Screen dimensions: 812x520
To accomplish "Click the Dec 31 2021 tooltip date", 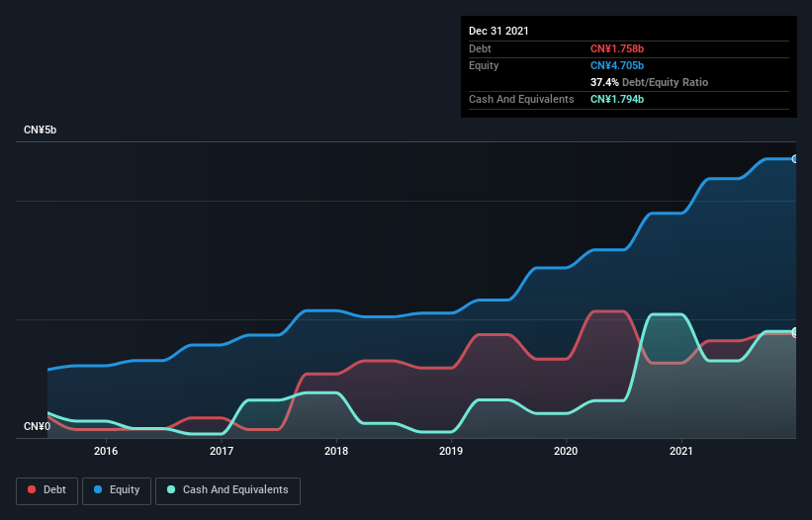I will tap(498, 31).
